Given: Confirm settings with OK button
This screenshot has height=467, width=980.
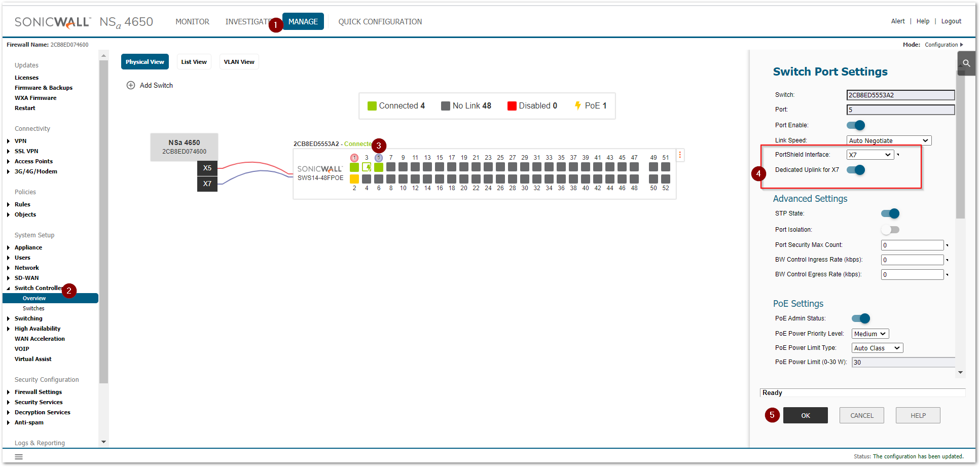Looking at the screenshot, I should point(806,415).
